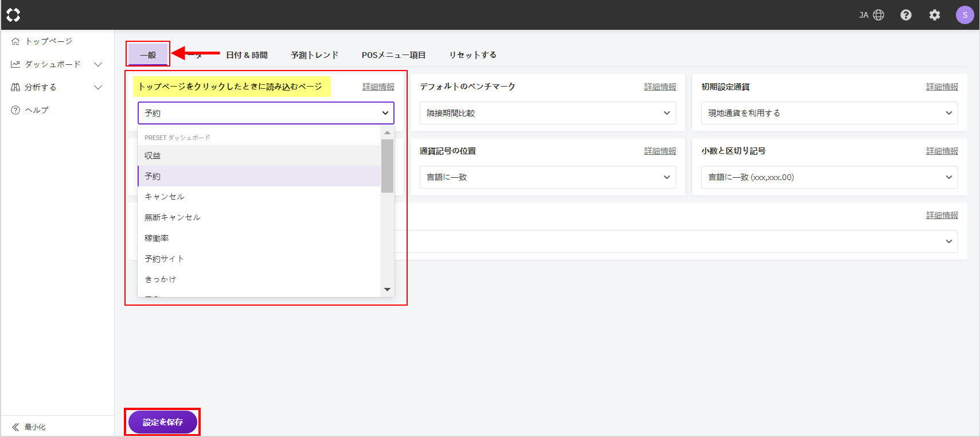Select 収益 from the dropdown list
This screenshot has height=437, width=980.
pos(259,155)
